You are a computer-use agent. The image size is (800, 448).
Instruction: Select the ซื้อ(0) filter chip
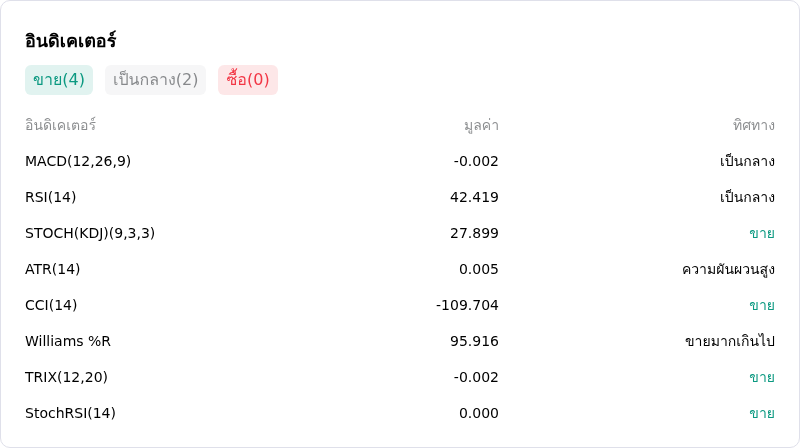[x=248, y=80]
